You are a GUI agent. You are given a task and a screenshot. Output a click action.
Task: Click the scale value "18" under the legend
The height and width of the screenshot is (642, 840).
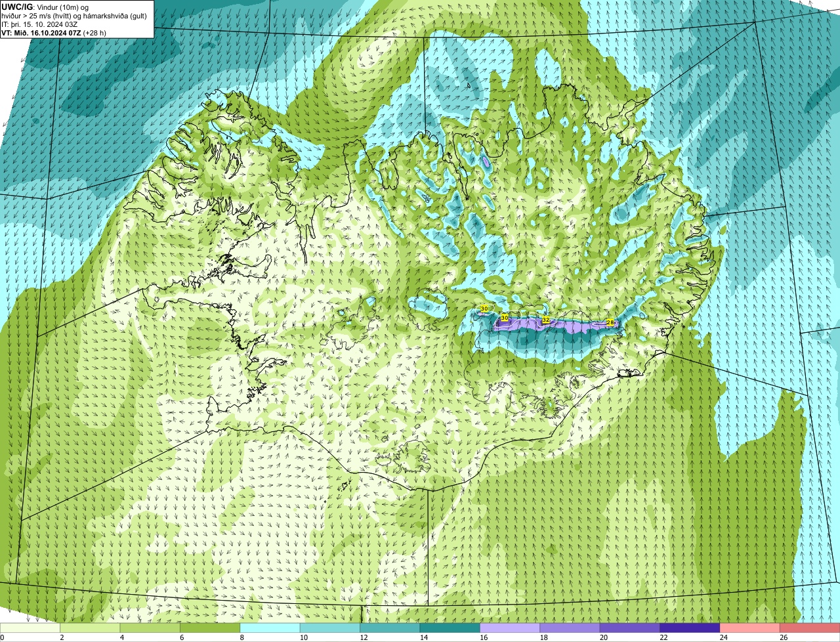(544, 637)
